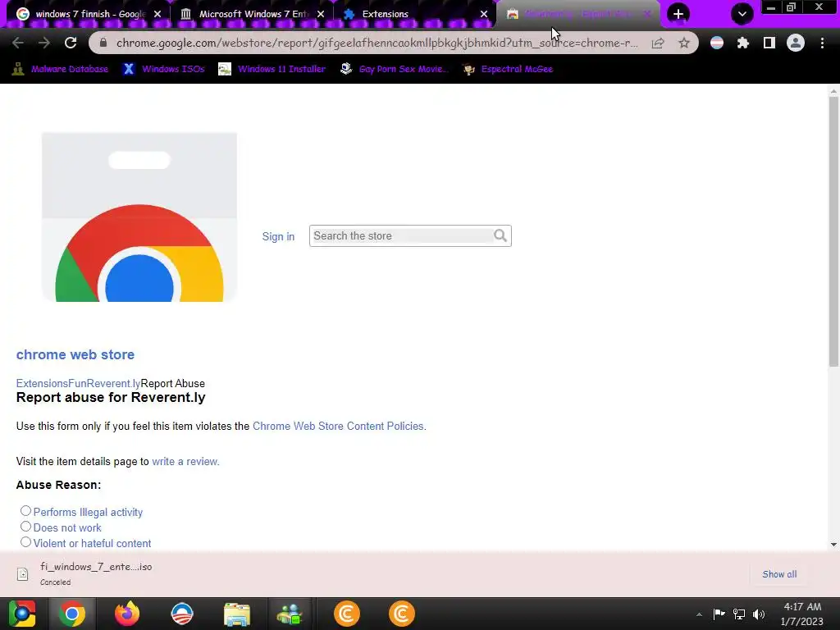This screenshot has width=840, height=630.
Task: Open the second orange C taskbar app
Action: tap(401, 614)
